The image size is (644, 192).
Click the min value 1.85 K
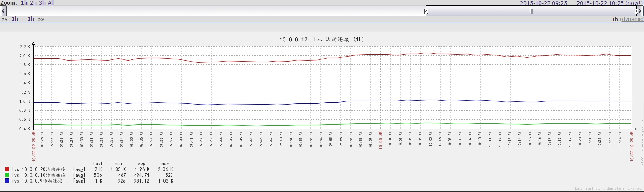click(118, 169)
